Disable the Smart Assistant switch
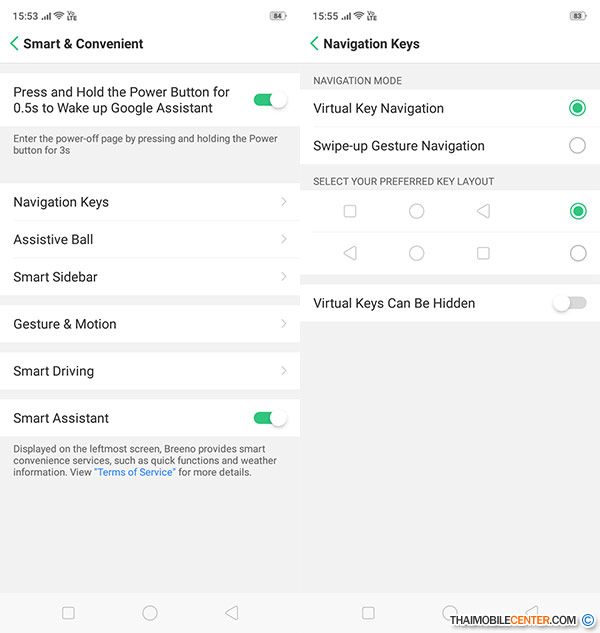Viewport: 600px width, 633px height. point(270,418)
